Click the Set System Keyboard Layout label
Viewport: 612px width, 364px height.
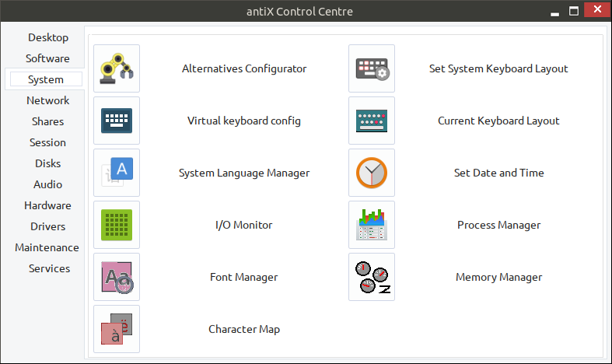click(498, 68)
